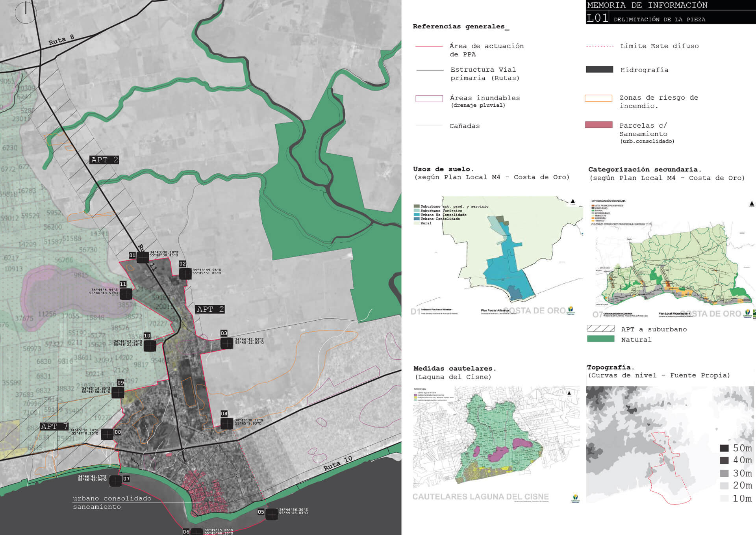Select crosshair marker 02 near Ruta 11
Viewport: 756px width, 535px height.
point(185,273)
